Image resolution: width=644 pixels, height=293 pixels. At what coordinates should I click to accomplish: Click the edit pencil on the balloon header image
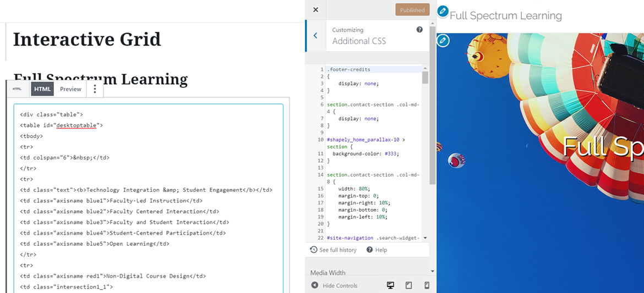[443, 41]
